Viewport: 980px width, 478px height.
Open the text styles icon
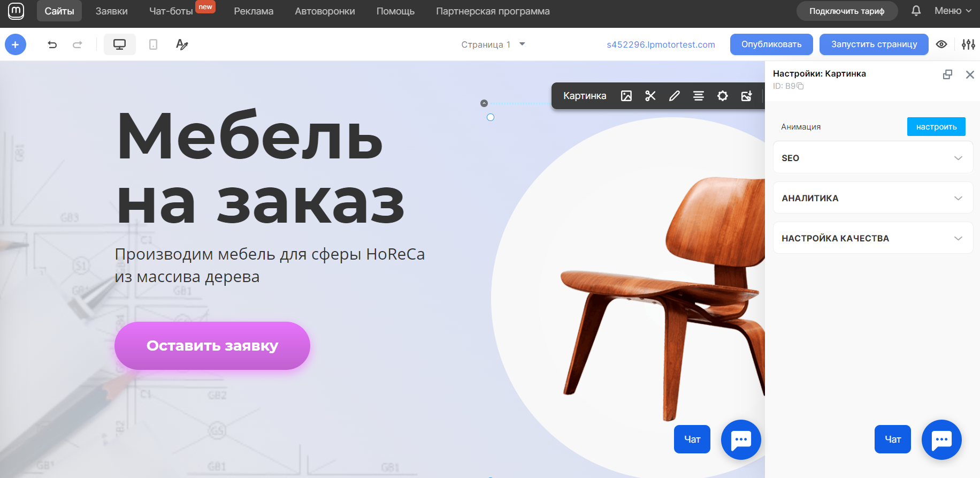pos(182,44)
